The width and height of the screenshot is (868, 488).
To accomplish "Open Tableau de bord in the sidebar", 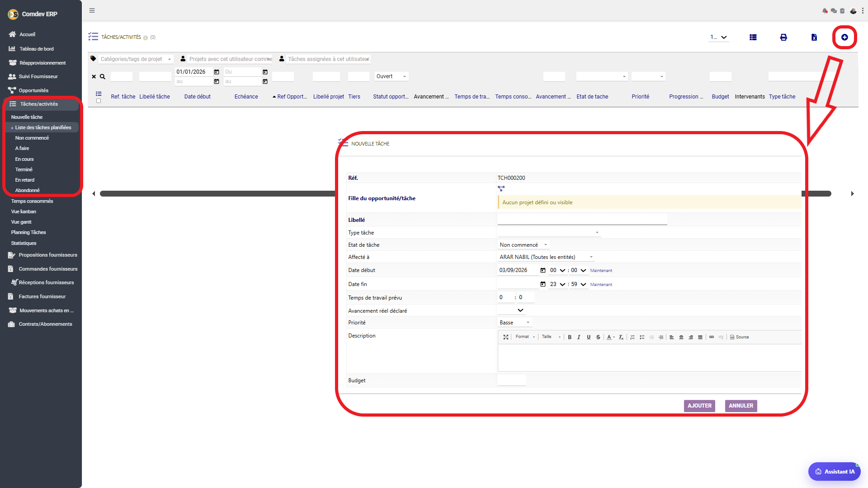I will coord(37,49).
